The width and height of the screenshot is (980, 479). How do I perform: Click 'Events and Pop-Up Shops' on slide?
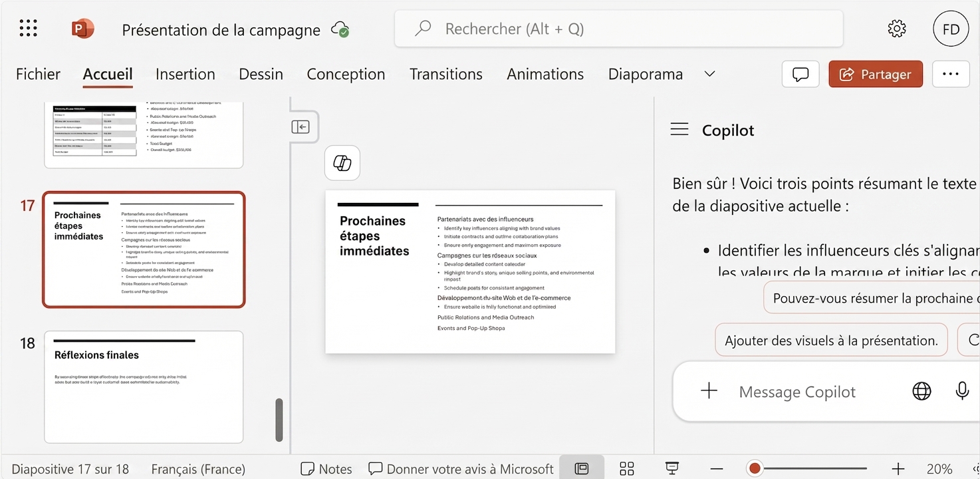coord(471,328)
